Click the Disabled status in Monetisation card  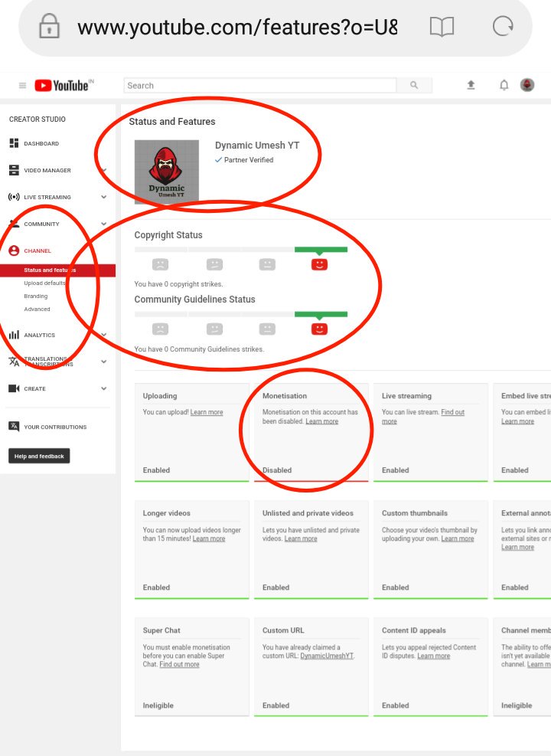point(277,470)
